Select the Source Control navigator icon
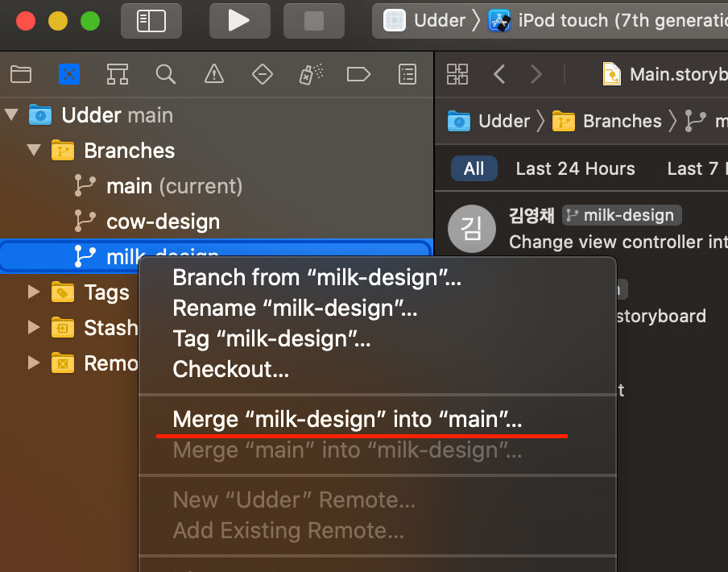 point(69,74)
